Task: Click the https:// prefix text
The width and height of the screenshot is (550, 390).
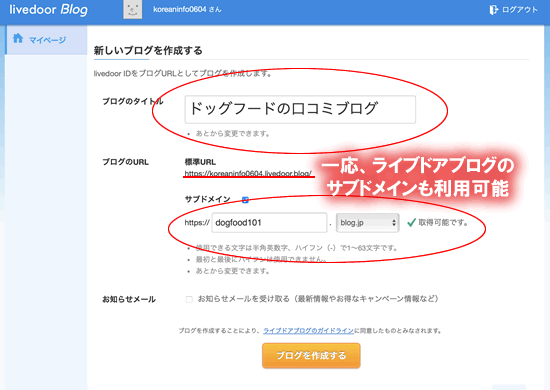Action: pyautogui.click(x=197, y=223)
